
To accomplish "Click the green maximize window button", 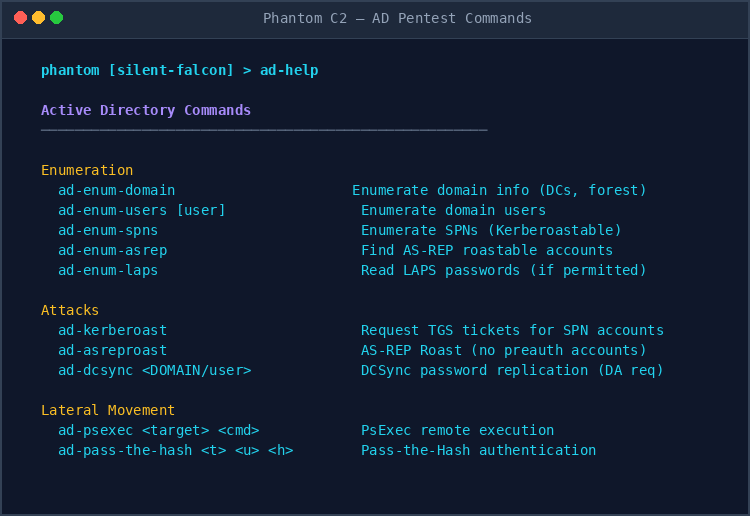I will pyautogui.click(x=56, y=18).
